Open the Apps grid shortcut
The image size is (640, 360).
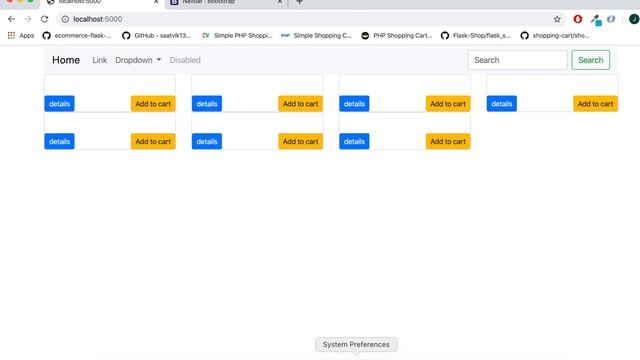coord(21,36)
